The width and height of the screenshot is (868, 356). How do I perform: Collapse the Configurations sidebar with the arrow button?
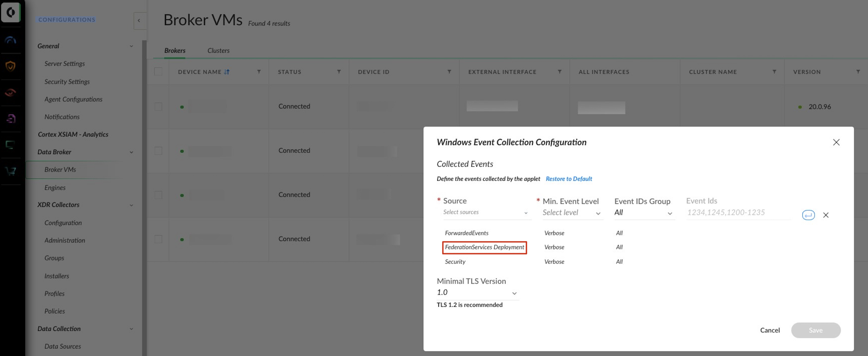coord(139,20)
